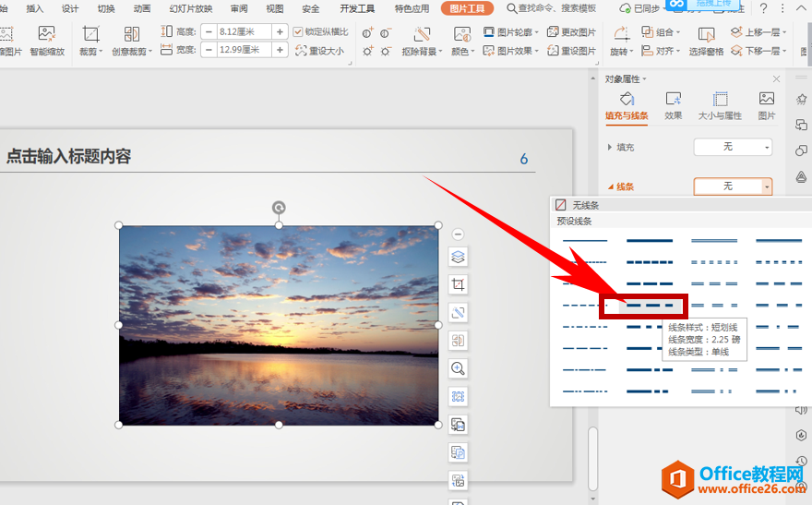Click the magnifier zoom icon beside picture
This screenshot has height=505, width=812.
[x=459, y=368]
